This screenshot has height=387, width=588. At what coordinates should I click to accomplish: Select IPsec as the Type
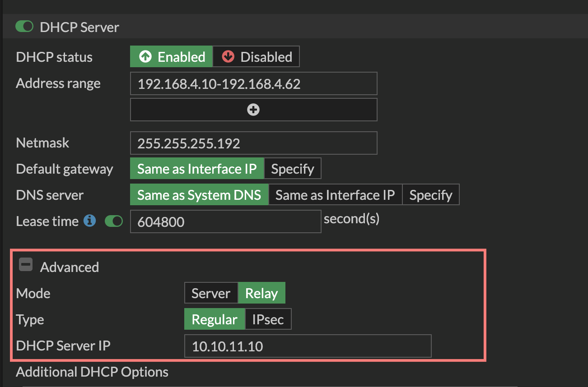point(268,319)
